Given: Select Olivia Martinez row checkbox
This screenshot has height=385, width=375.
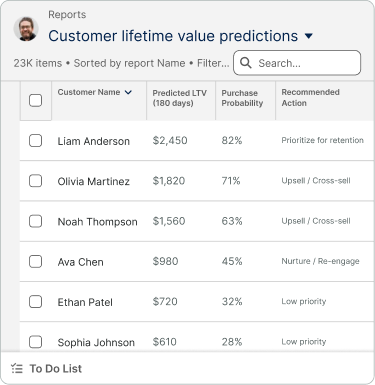Looking at the screenshot, I should [x=35, y=181].
